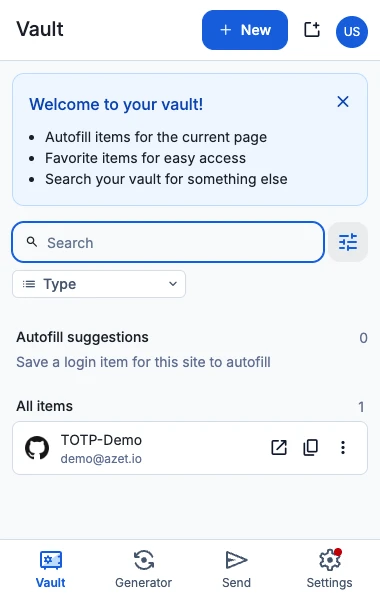Image resolution: width=380 pixels, height=600 pixels.
Task: Open the Settings tab
Action: click(x=329, y=569)
